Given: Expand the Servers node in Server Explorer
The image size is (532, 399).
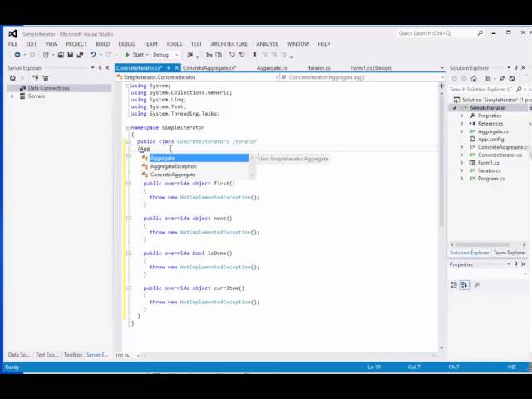Looking at the screenshot, I should coord(12,96).
